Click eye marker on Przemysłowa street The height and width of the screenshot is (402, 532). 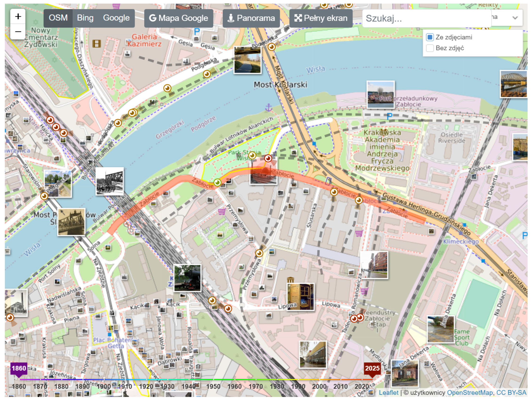(259, 253)
